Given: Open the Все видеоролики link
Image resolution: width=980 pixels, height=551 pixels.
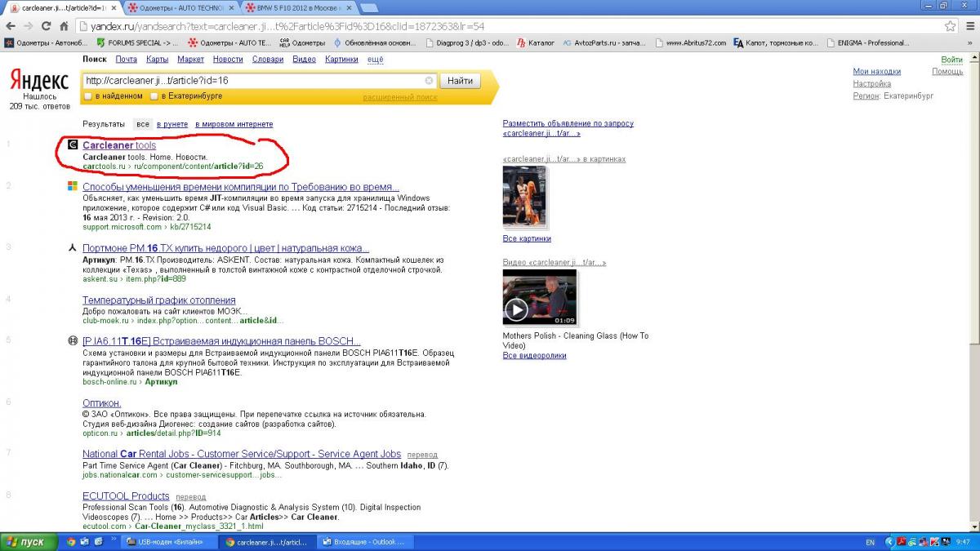Looking at the screenshot, I should click(x=535, y=355).
